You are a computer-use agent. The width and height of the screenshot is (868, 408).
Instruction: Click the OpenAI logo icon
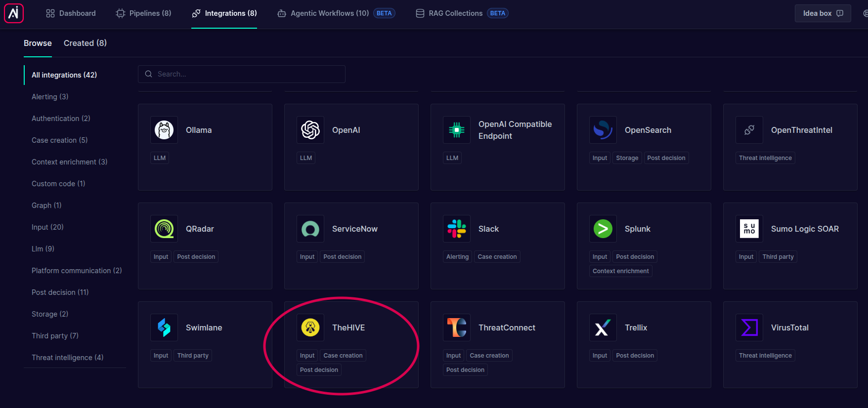pos(310,130)
